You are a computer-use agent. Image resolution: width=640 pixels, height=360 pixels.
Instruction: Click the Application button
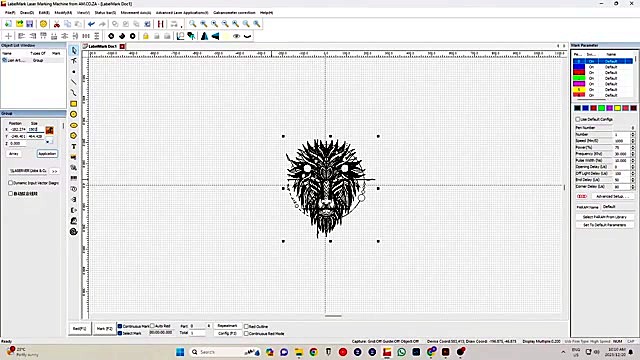[47, 154]
